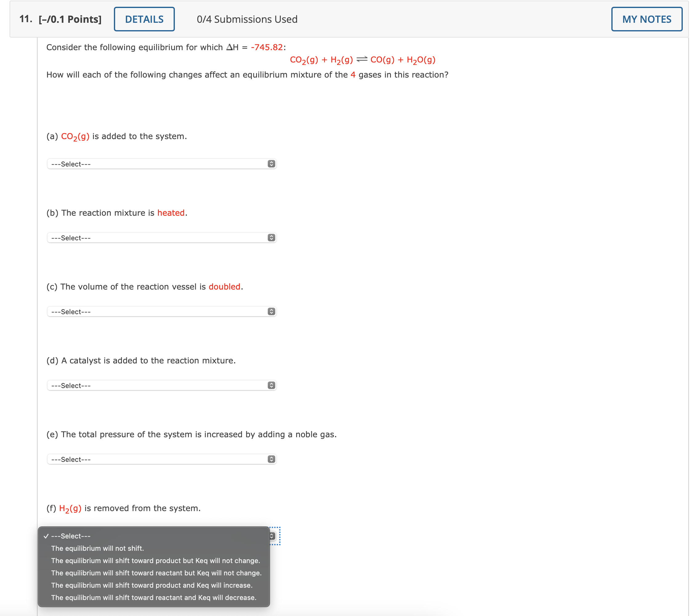
Task: Open the dropdown for part (d) catalyst added
Action: pos(162,385)
